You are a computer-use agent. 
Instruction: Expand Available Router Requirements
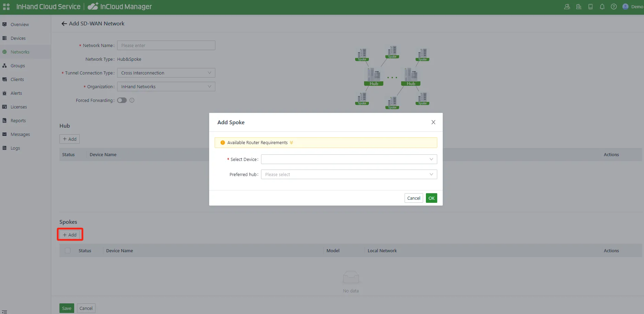coord(291,142)
